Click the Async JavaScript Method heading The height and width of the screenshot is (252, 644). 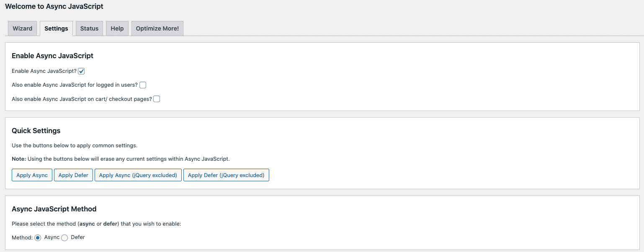[54, 208]
